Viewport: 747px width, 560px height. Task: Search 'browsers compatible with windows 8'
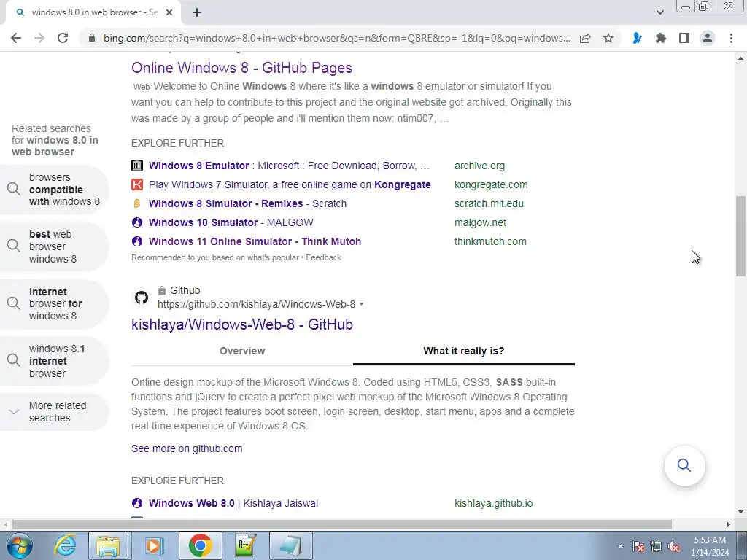54,190
